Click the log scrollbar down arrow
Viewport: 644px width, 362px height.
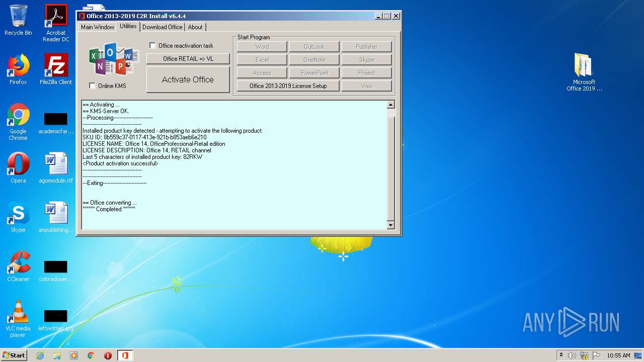point(391,225)
